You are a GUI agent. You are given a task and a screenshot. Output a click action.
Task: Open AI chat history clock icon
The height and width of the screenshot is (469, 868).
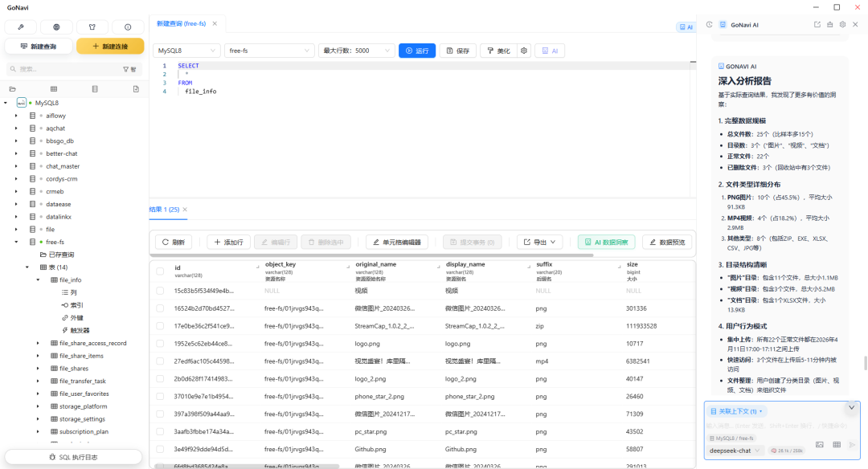(709, 25)
